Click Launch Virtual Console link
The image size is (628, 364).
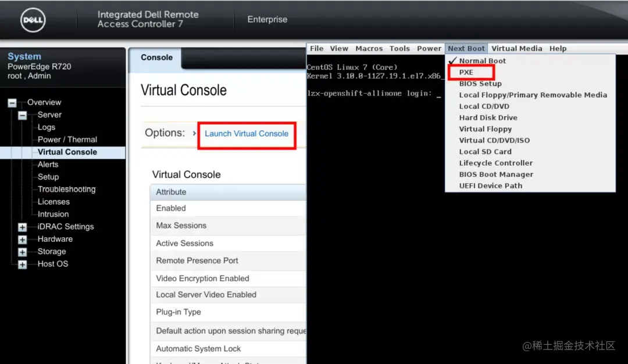pyautogui.click(x=247, y=134)
